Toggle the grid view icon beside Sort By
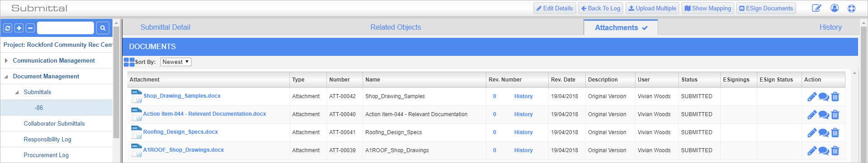This screenshot has width=868, height=163. click(129, 62)
